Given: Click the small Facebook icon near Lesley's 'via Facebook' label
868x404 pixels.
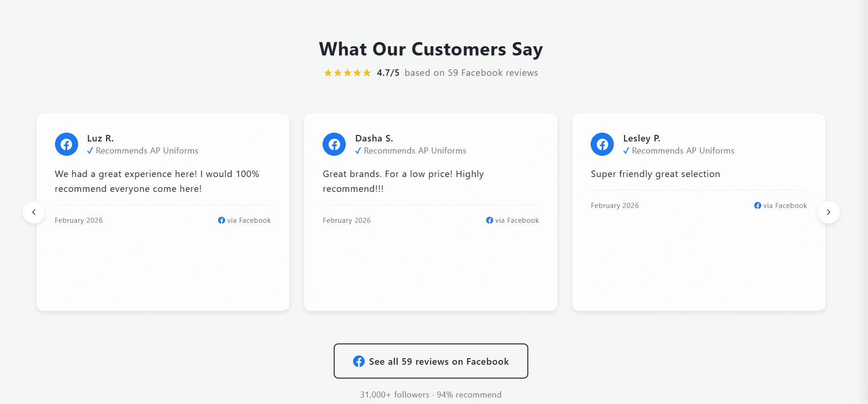Looking at the screenshot, I should coord(757,205).
